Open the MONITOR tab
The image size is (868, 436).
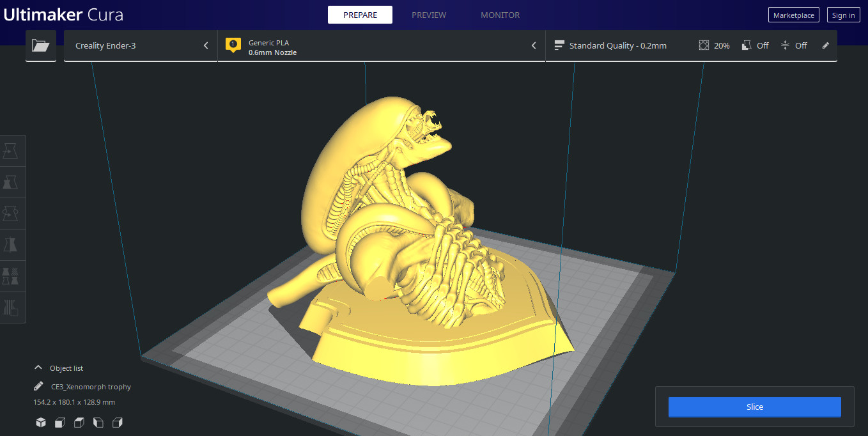[500, 15]
